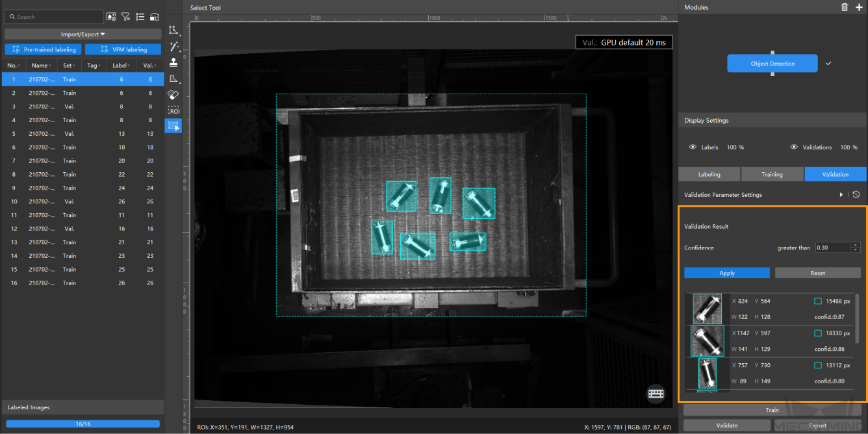Viewport: 868px width, 434px height.
Task: Open the Label column filter dropdown
Action: coord(129,66)
